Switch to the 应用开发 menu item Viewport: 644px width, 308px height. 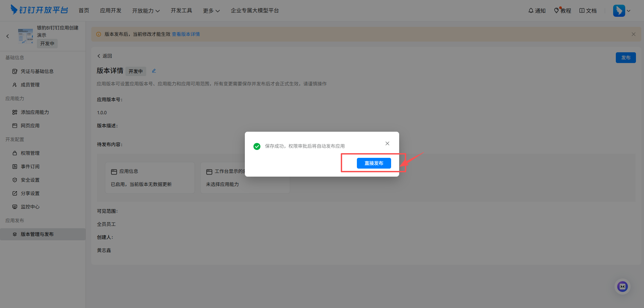(x=111, y=10)
